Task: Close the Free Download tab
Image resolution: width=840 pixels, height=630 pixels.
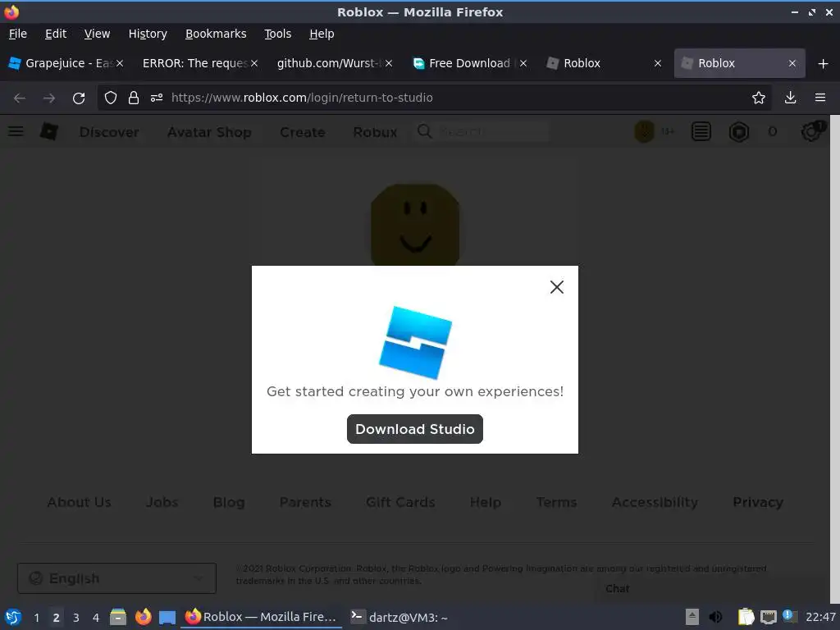Action: coord(523,63)
